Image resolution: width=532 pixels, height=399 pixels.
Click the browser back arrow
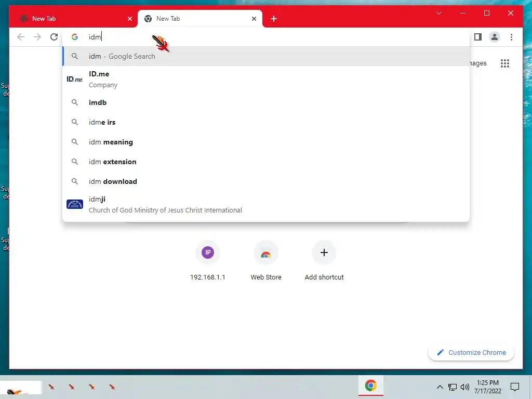(21, 37)
